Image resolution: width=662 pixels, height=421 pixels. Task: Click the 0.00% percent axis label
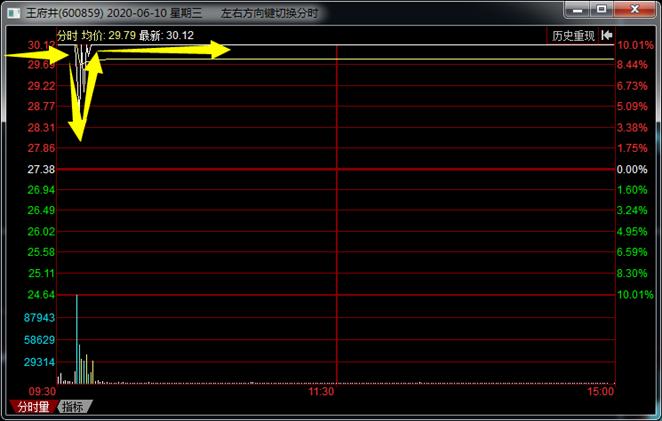633,169
